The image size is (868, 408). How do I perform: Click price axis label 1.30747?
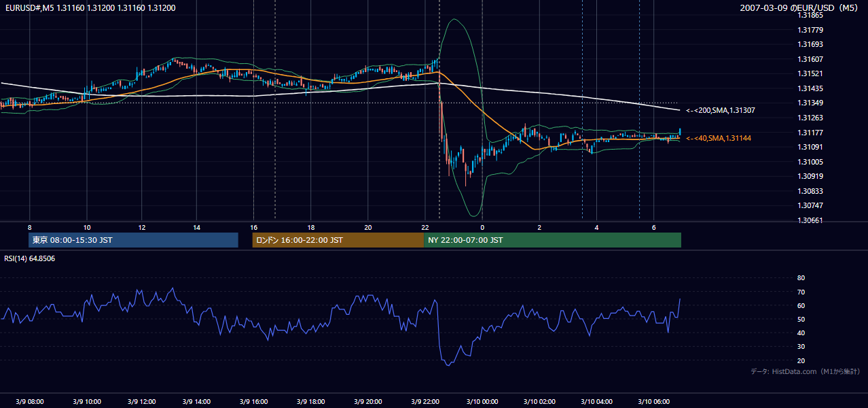(810, 205)
